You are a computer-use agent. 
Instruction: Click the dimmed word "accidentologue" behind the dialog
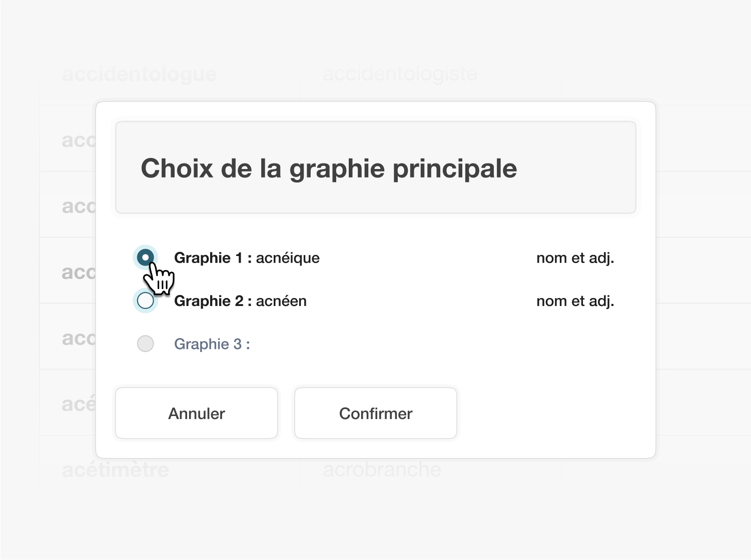pos(139,74)
